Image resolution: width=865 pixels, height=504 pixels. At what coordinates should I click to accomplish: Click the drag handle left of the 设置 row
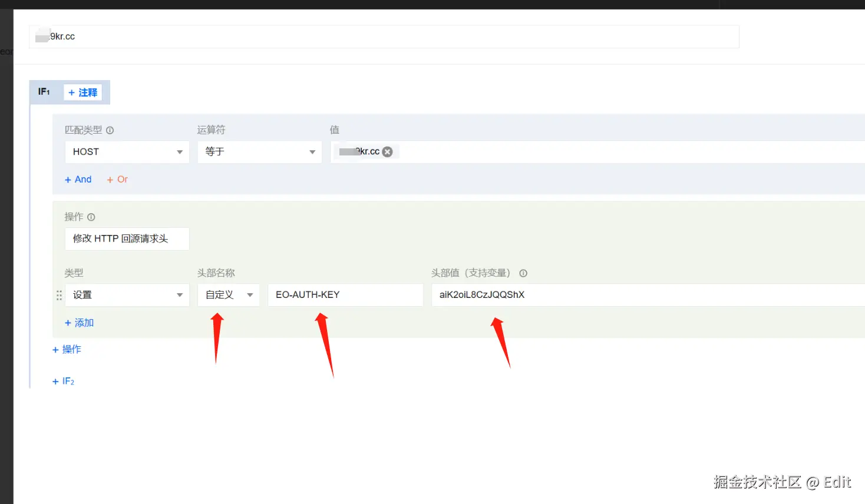(x=58, y=295)
